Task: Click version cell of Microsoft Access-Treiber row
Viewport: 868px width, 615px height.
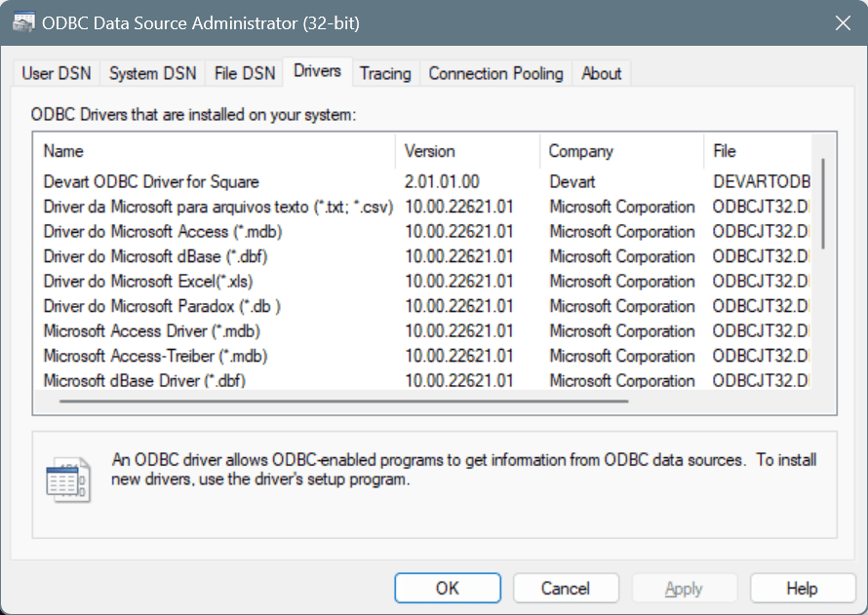Action: [x=459, y=356]
